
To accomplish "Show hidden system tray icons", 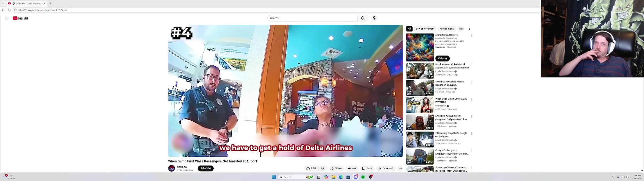I will pos(613,177).
